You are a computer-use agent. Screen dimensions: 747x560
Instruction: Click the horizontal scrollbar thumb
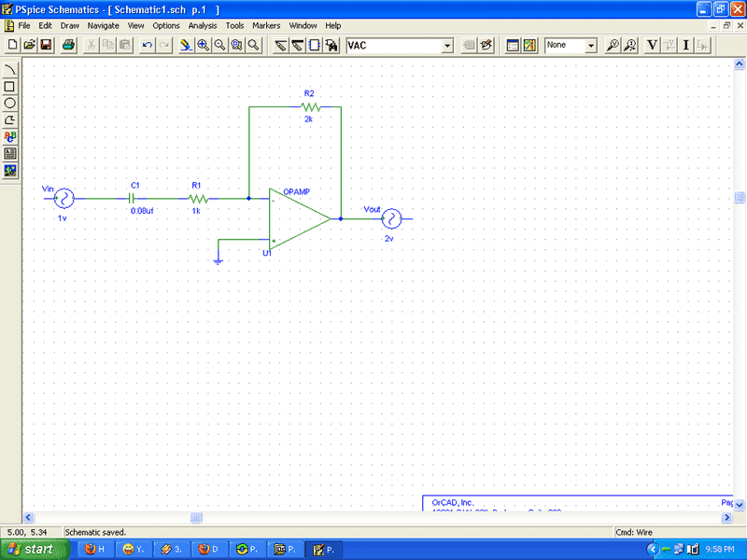[x=196, y=517]
